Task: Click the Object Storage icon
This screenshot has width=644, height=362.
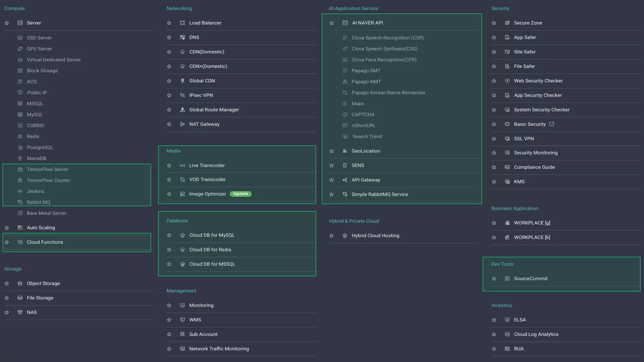Action: (x=20, y=283)
